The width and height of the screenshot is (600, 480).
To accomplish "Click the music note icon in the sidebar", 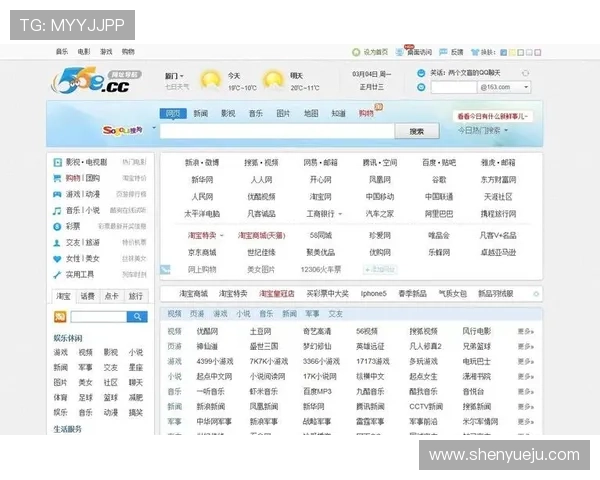I will 57,211.
